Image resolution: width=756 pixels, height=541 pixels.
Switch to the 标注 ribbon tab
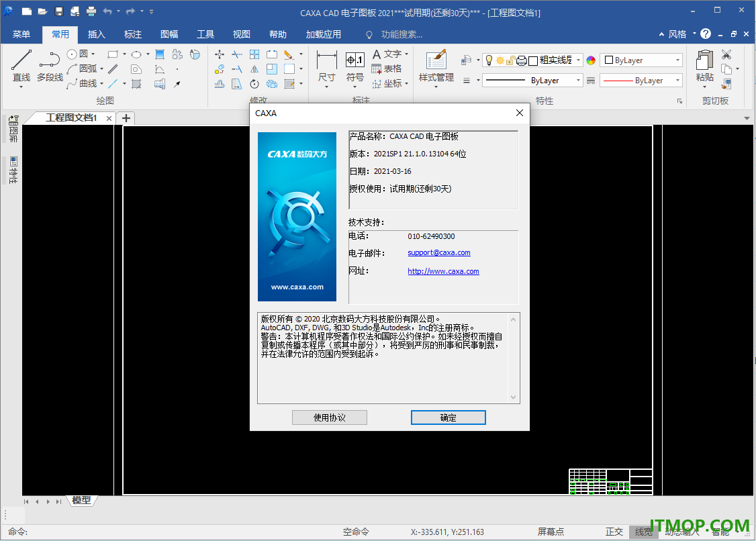132,34
